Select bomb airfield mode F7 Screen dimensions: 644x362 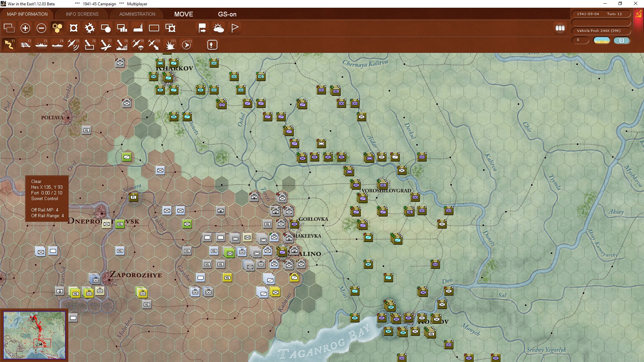pyautogui.click(x=106, y=45)
